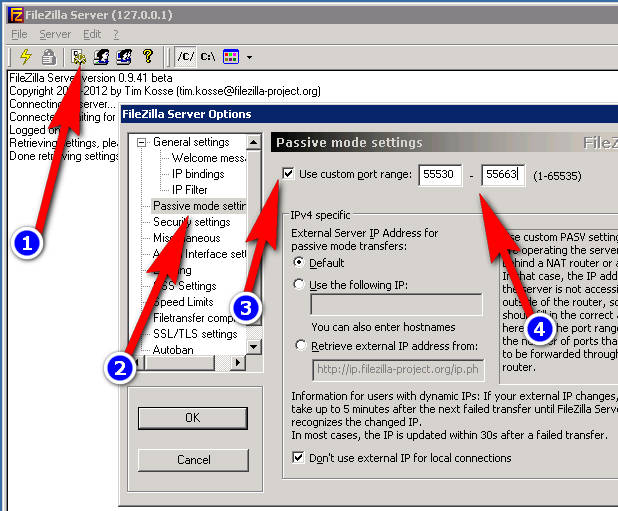The height and width of the screenshot is (511, 618).
Task: Select IP Filter tree item
Action: (x=189, y=190)
